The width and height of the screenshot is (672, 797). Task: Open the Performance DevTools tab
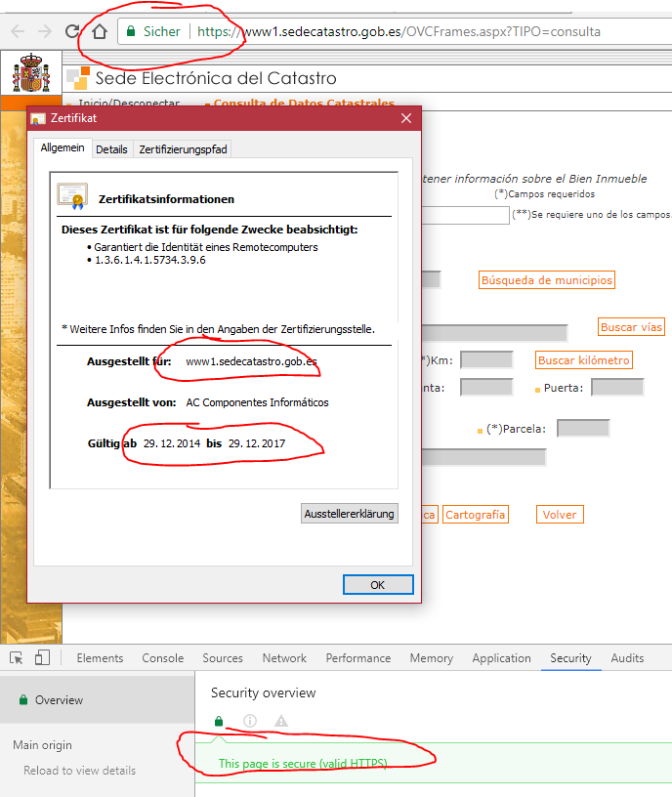358,658
